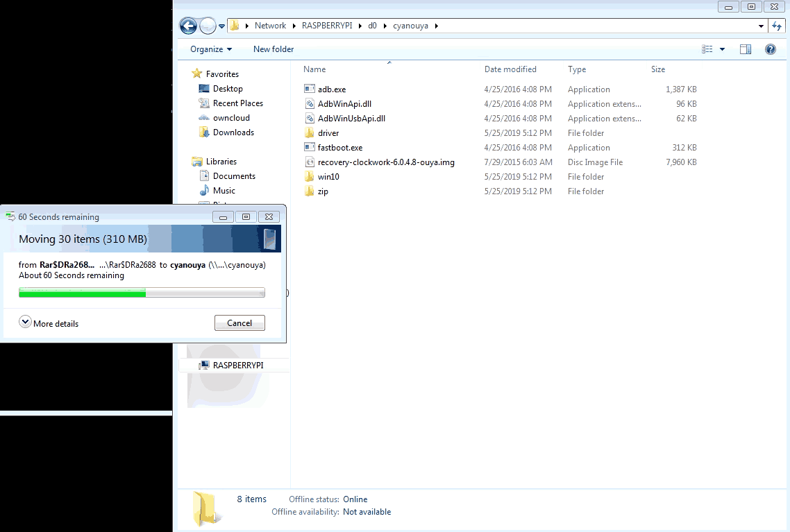The width and height of the screenshot is (790, 532).
Task: Click the Rar$DRa268... source link
Action: coord(67,265)
